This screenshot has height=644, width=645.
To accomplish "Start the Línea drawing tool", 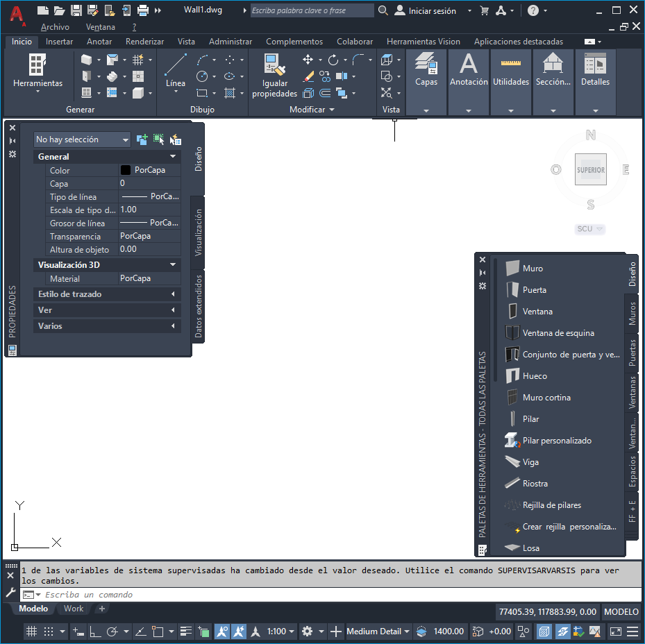I will pos(176,70).
